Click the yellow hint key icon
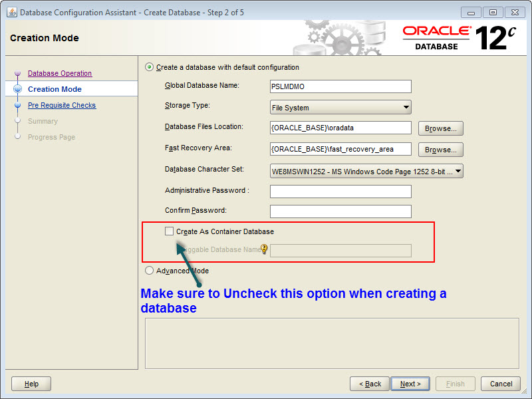Viewport: 532px width, 399px height. click(264, 249)
